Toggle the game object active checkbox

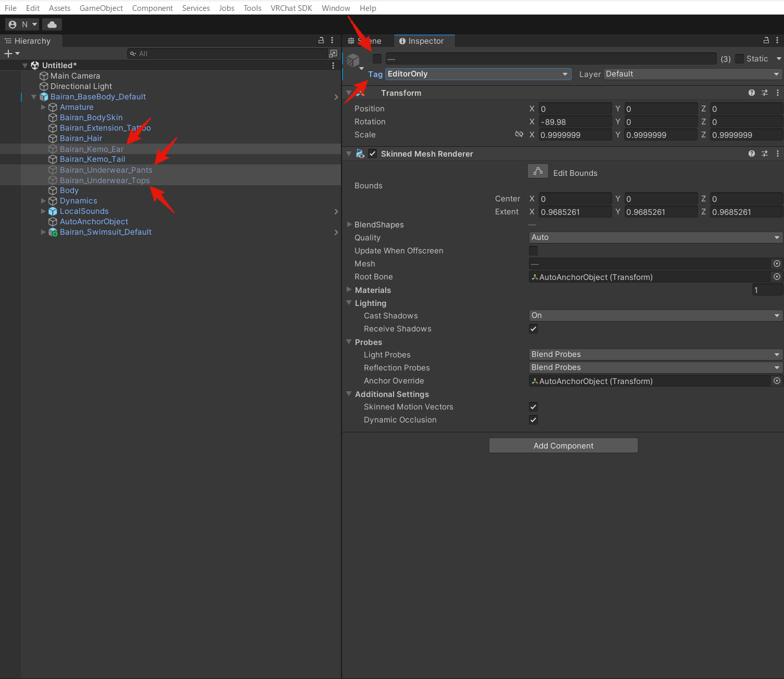pos(377,59)
